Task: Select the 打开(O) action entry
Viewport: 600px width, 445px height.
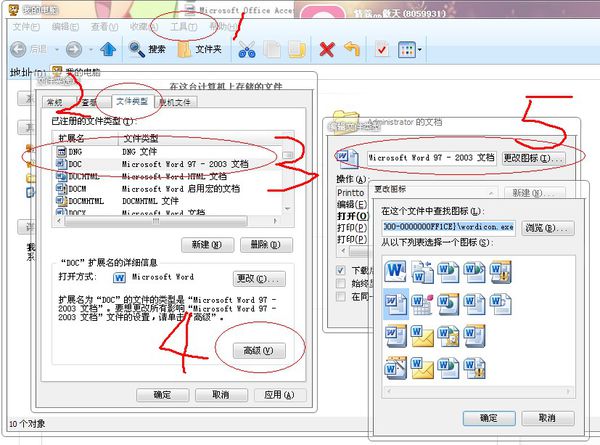Action: tap(353, 216)
